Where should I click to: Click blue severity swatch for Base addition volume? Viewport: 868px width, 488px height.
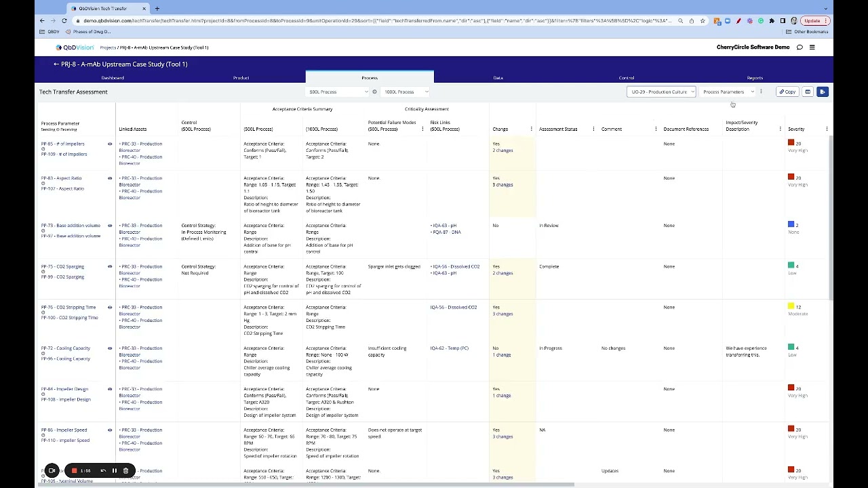791,224
